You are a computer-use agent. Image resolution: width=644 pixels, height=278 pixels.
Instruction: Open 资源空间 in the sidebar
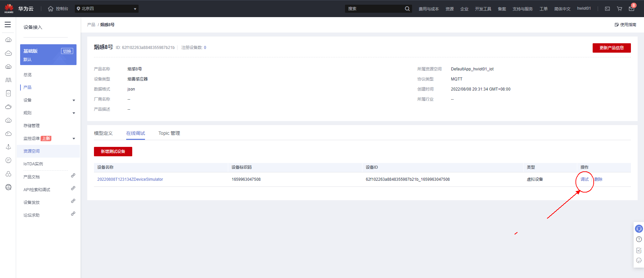pyautogui.click(x=32, y=151)
